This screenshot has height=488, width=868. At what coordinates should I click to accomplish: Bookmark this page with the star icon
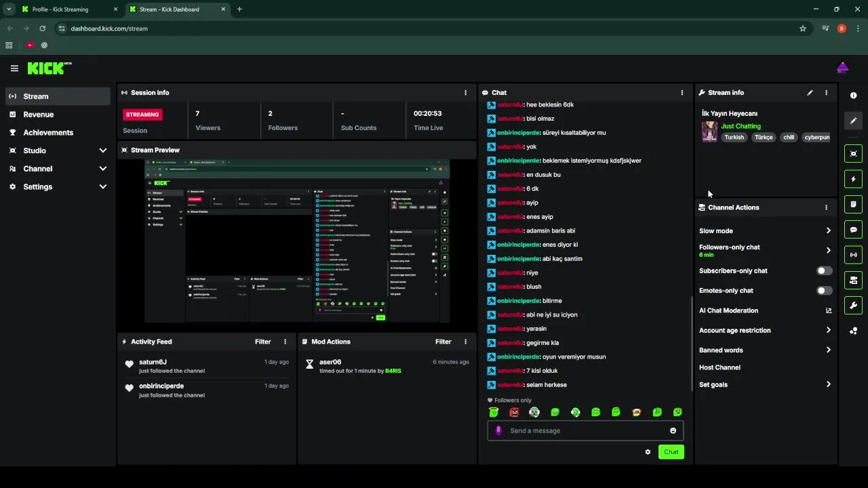click(803, 28)
